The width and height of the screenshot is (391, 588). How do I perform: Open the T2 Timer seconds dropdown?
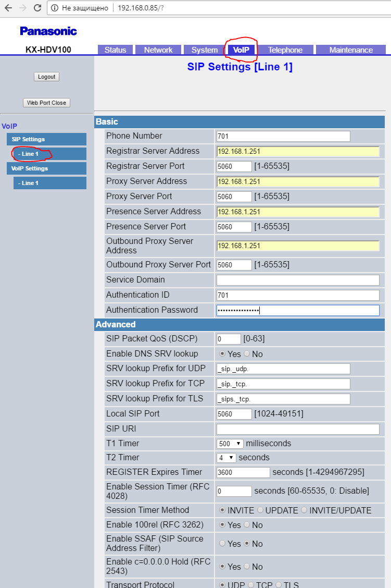tap(226, 458)
